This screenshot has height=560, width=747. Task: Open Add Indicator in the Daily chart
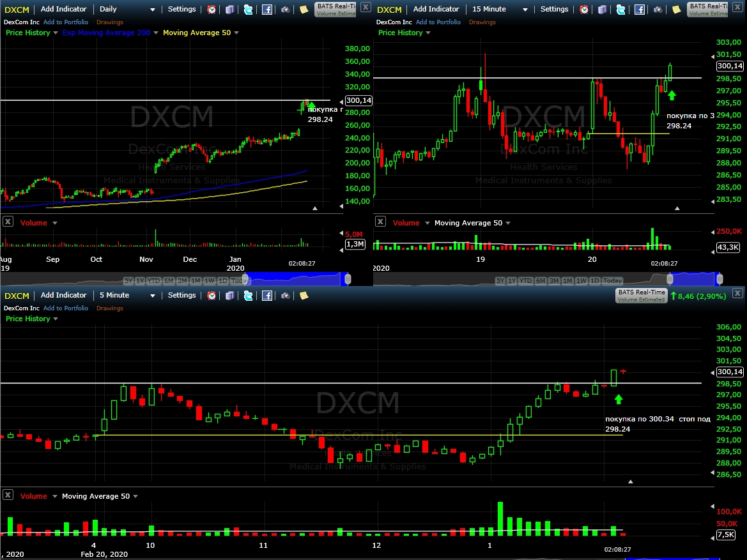pyautogui.click(x=63, y=9)
